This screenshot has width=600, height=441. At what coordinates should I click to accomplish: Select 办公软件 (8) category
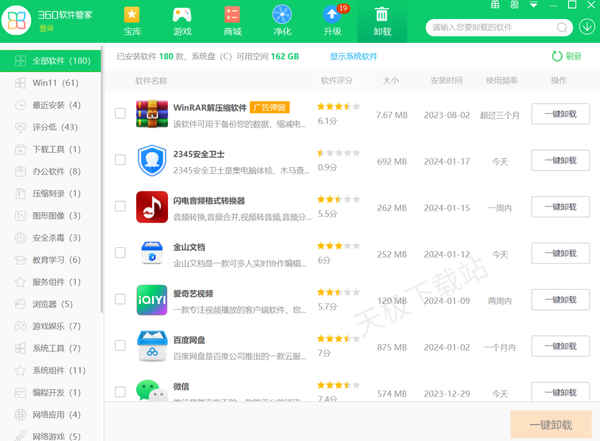coord(51,172)
